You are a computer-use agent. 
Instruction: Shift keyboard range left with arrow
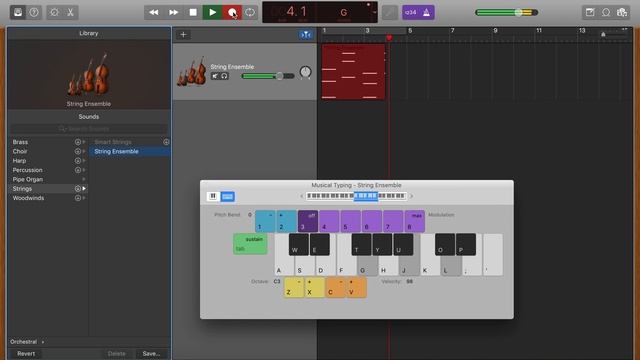pos(302,196)
